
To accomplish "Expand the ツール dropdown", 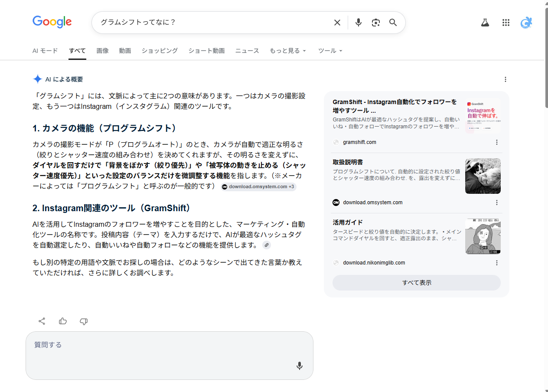I will coord(330,51).
